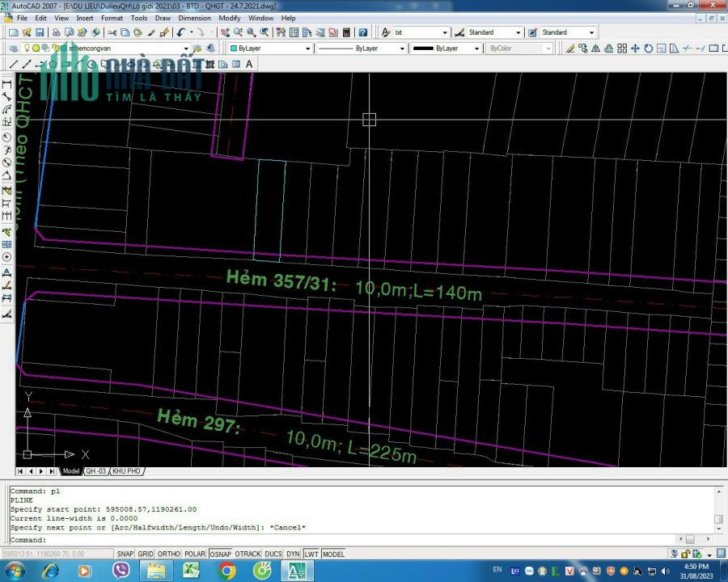Undo the last action with arrow icon
Screen dimensions: 728x582
[x=181, y=32]
